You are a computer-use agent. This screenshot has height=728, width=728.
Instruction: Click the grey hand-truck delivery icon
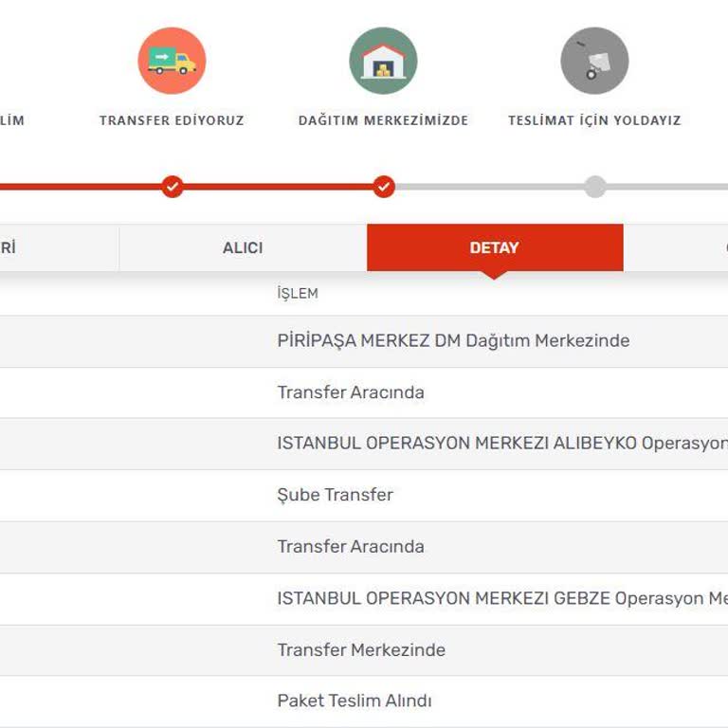594,61
